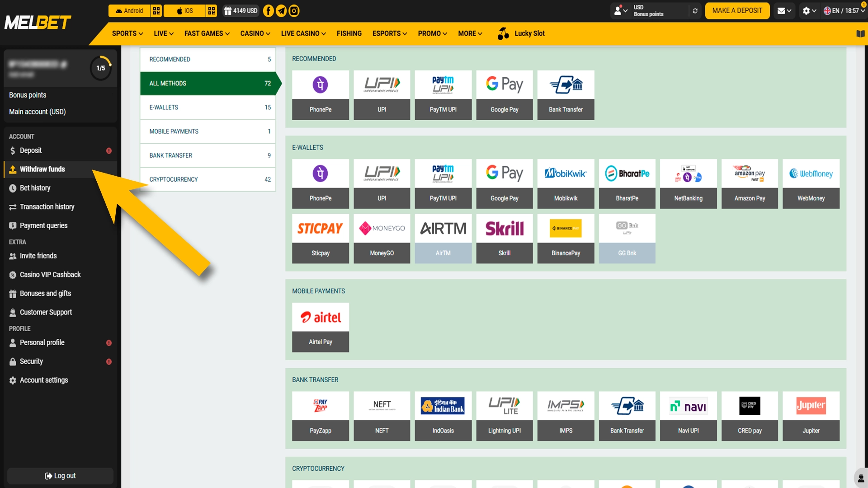Choose Skrill e-wallet payment tile

(505, 239)
